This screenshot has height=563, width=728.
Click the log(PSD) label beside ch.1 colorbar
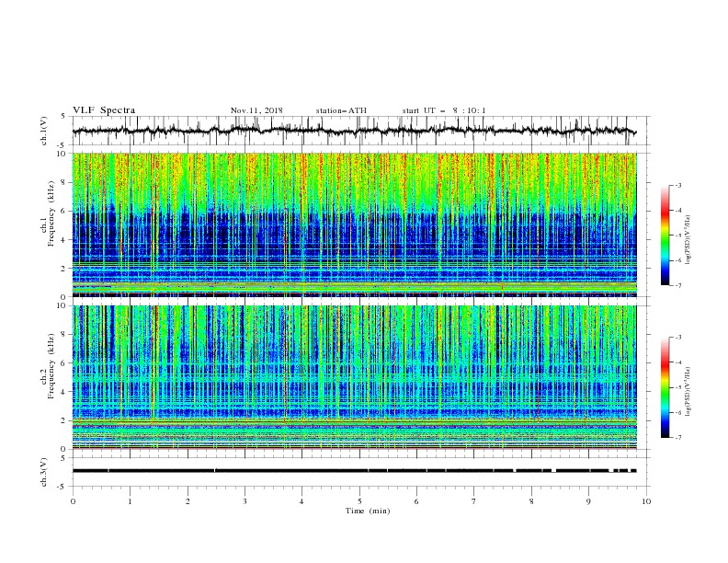point(688,240)
